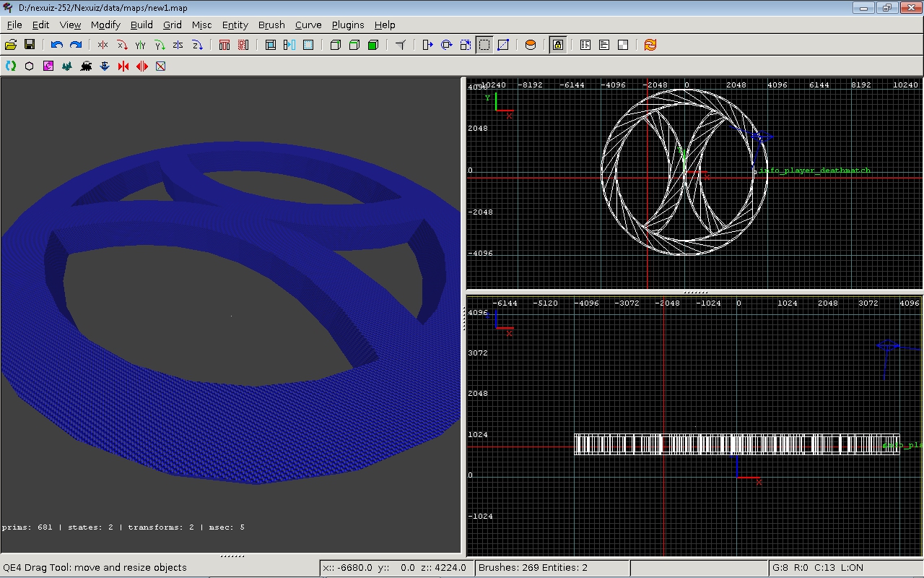This screenshot has width=924, height=578.
Task: Click the red solid columns select icon
Action: click(225, 45)
